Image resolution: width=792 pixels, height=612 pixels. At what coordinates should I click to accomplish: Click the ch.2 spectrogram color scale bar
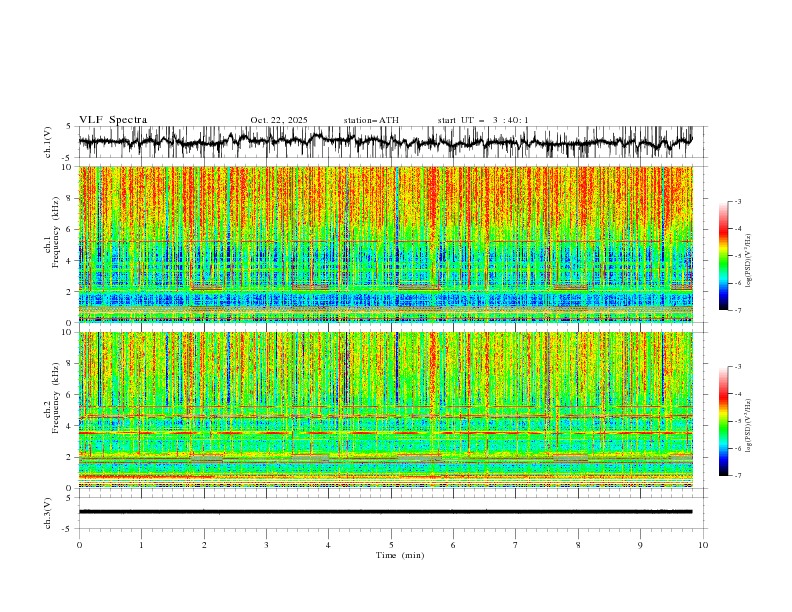[723, 421]
